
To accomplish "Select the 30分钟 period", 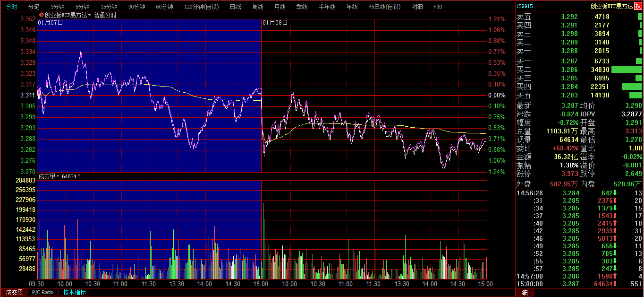I will [137, 7].
